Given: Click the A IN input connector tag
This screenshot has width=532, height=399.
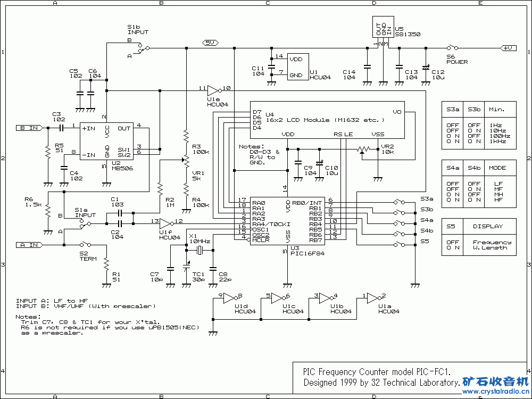Looking at the screenshot, I should pos(30,245).
